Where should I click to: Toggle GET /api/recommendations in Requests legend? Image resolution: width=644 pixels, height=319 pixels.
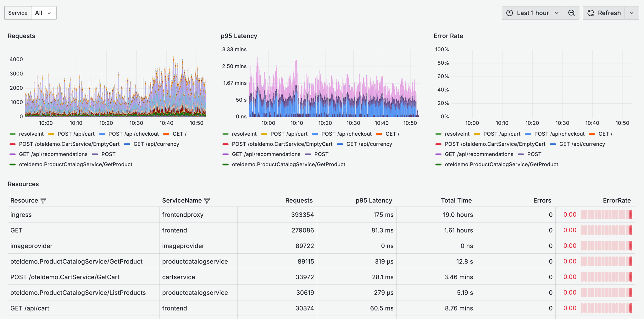[53, 154]
